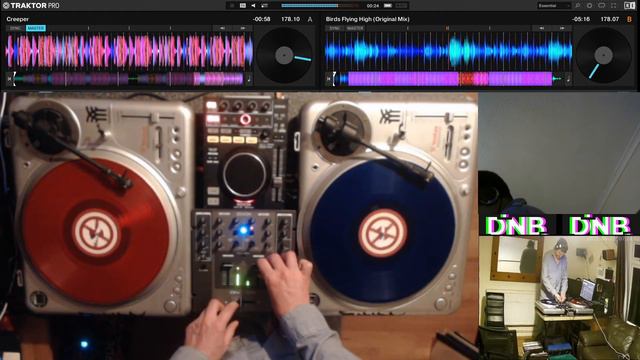
Task: Click Birds Flying High track title
Action: pos(367,19)
